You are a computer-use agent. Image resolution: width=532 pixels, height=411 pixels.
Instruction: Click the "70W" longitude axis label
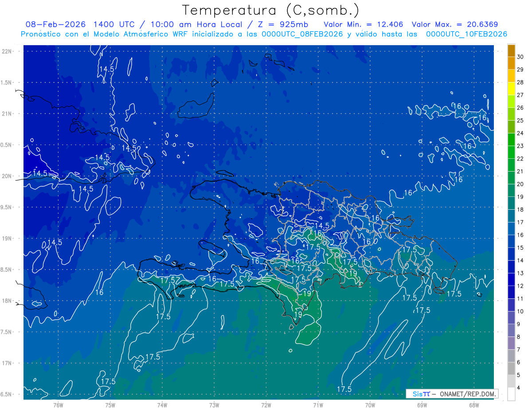tap(370, 405)
